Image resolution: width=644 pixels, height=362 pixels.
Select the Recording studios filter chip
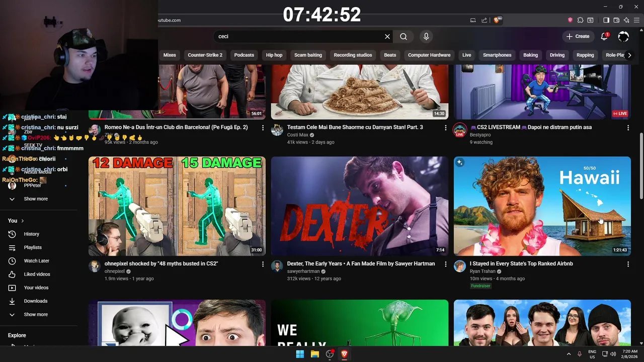353,55
